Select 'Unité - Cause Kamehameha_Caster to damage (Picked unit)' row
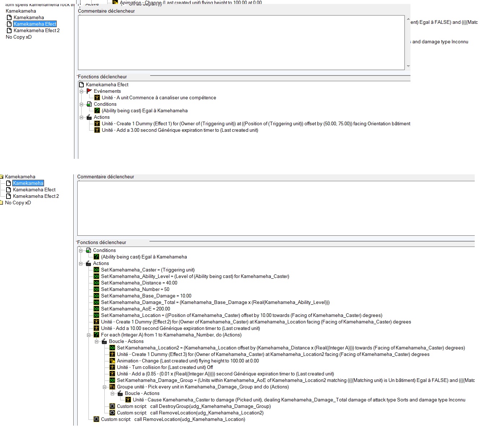The image size is (500, 448). [x=299, y=400]
